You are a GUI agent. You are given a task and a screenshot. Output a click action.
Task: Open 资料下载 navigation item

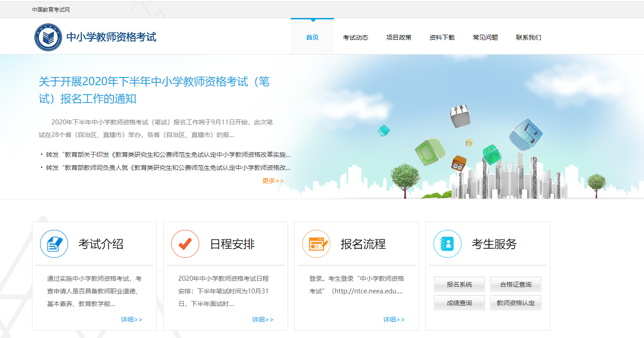442,37
